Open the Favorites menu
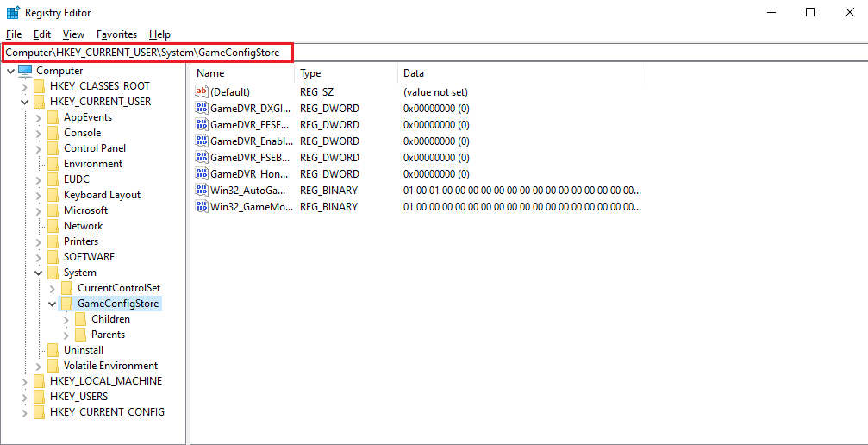 pyautogui.click(x=117, y=34)
